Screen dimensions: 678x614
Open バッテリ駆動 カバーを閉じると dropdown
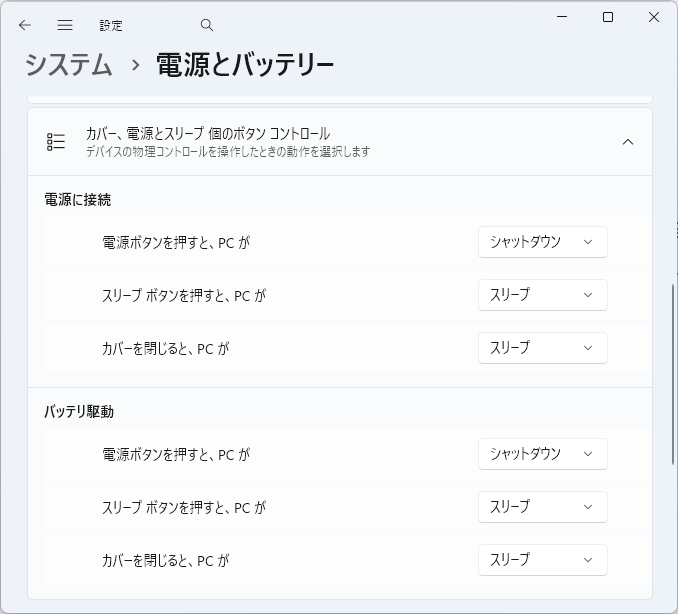543,560
